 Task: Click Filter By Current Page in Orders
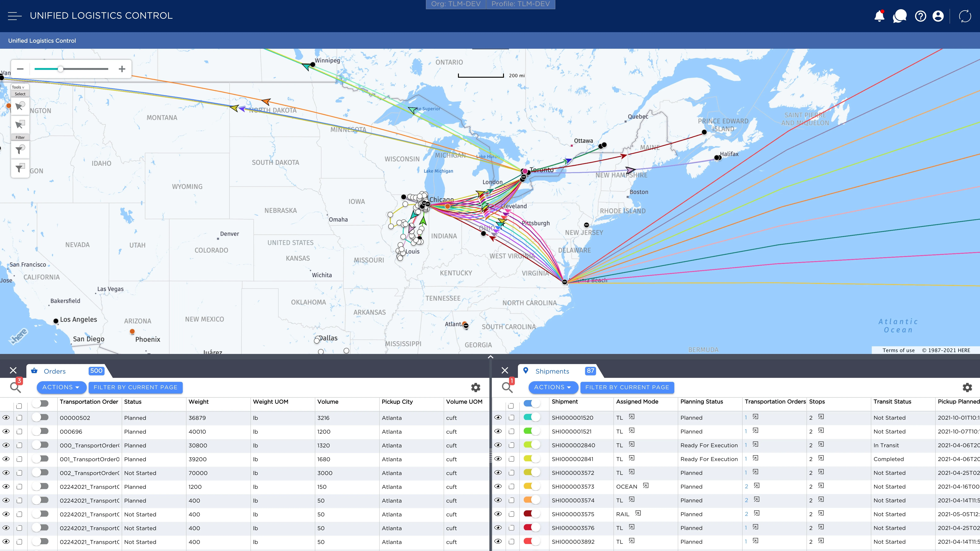coord(135,387)
